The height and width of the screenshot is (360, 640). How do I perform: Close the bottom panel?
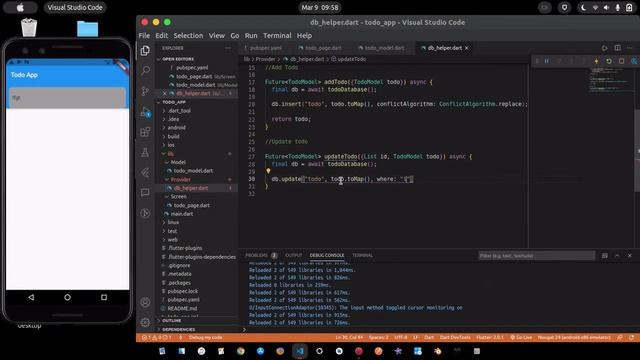pyautogui.click(x=630, y=256)
